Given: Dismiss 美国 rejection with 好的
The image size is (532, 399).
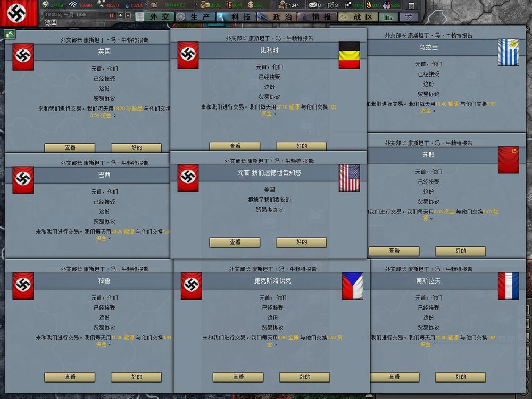Looking at the screenshot, I should (301, 242).
